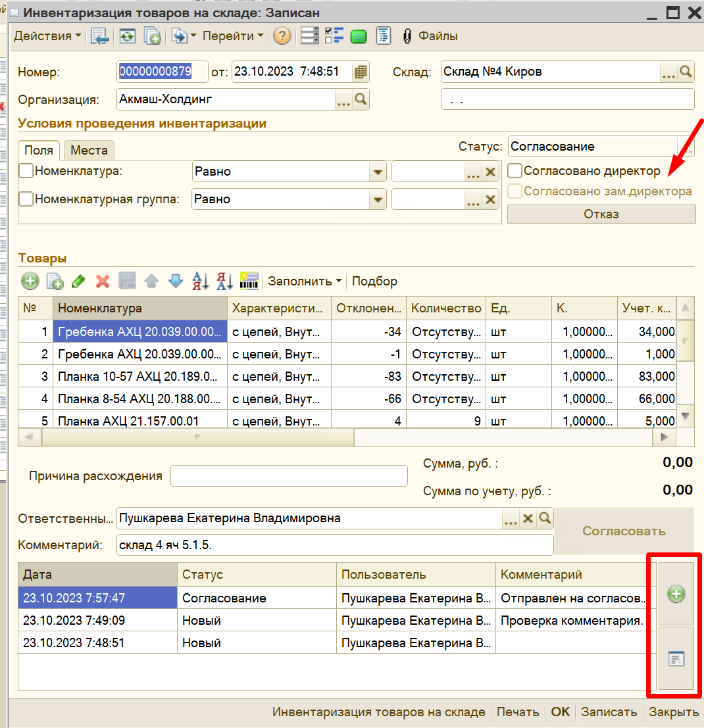Click the barcode scanner icon in the Товары toolbar
The width and height of the screenshot is (704, 728).
[249, 281]
